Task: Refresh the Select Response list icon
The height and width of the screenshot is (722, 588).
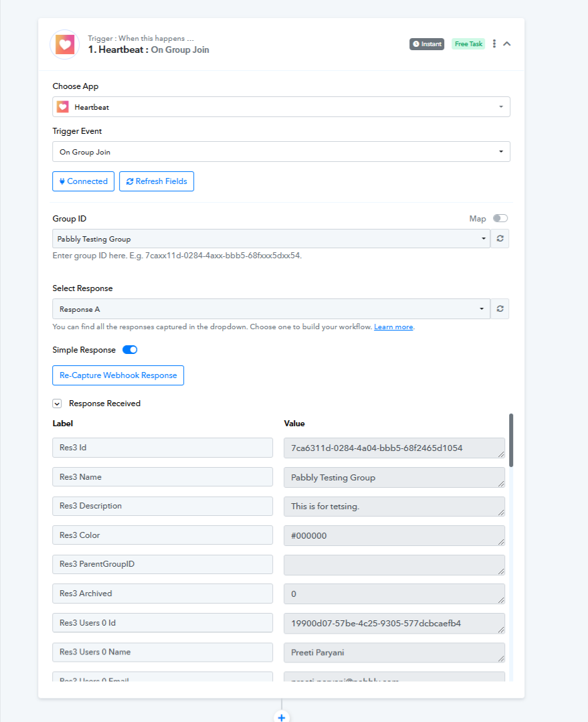Action: (x=500, y=309)
